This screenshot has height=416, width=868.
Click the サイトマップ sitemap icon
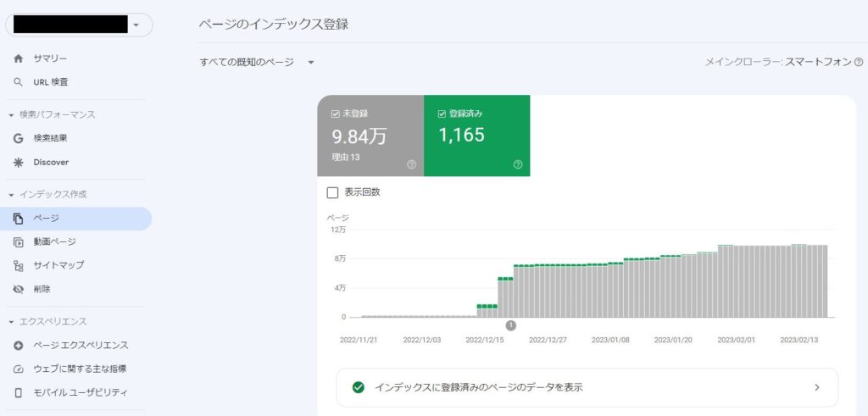[x=19, y=265]
